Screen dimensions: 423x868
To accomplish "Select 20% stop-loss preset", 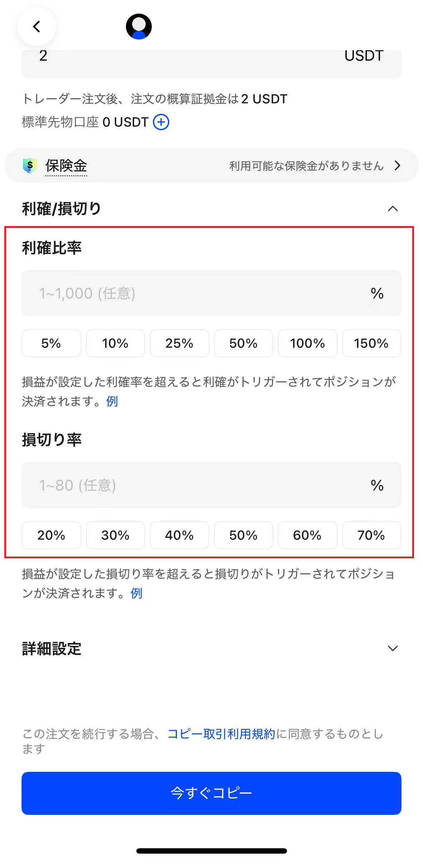I will (51, 535).
